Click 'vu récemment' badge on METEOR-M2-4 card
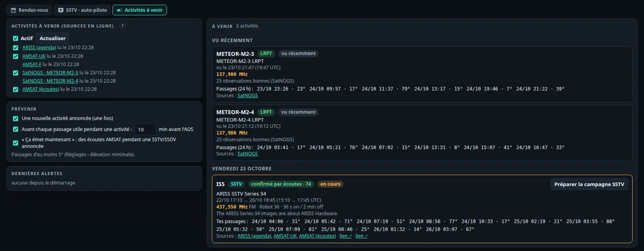This screenshot has width=644, height=251. pos(298,112)
